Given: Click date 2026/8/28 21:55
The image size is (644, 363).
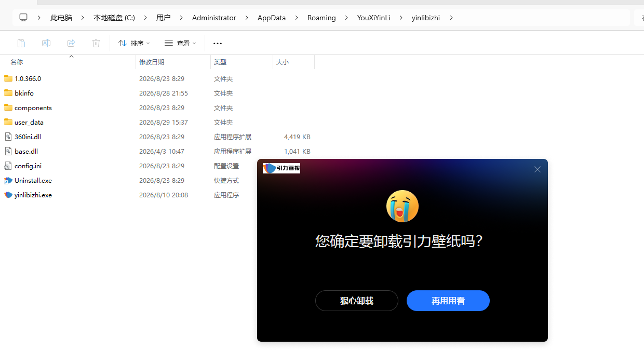Looking at the screenshot, I should (x=164, y=93).
